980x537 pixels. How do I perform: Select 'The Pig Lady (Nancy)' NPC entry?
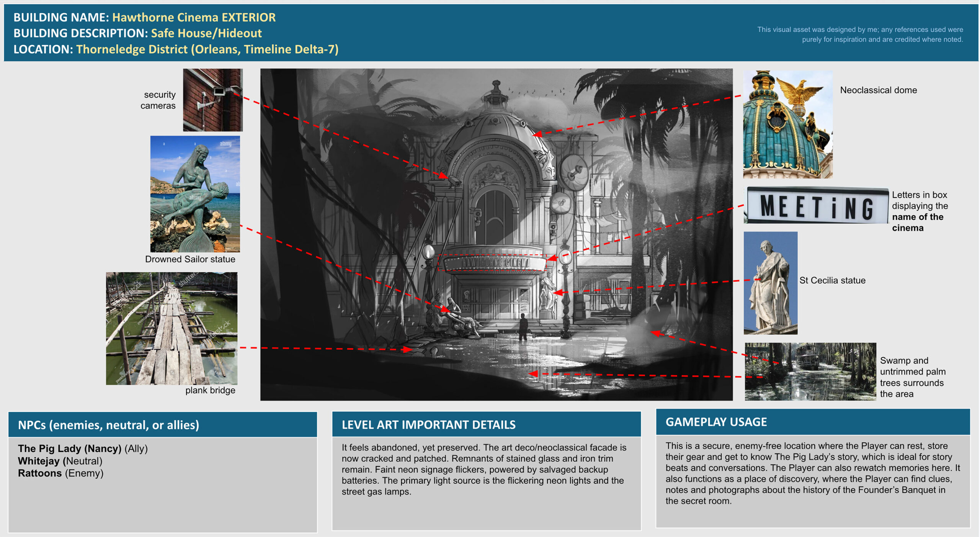70,448
